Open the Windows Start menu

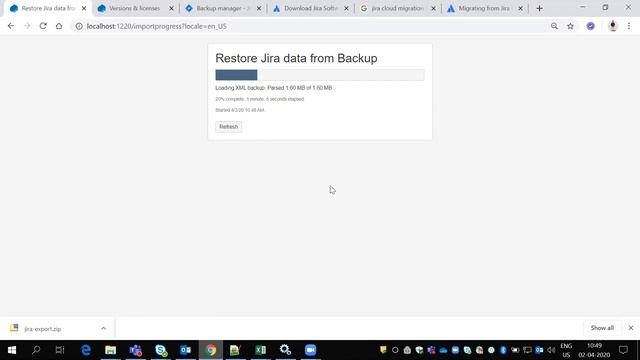12,350
